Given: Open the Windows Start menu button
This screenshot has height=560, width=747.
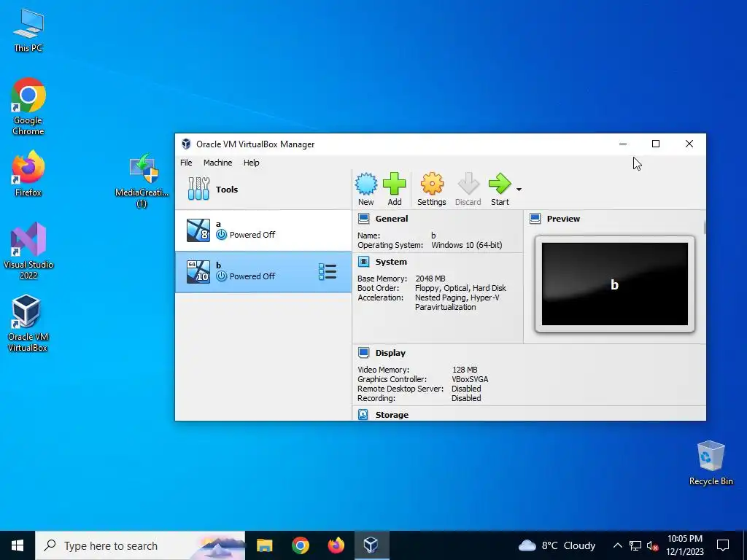Looking at the screenshot, I should point(18,545).
